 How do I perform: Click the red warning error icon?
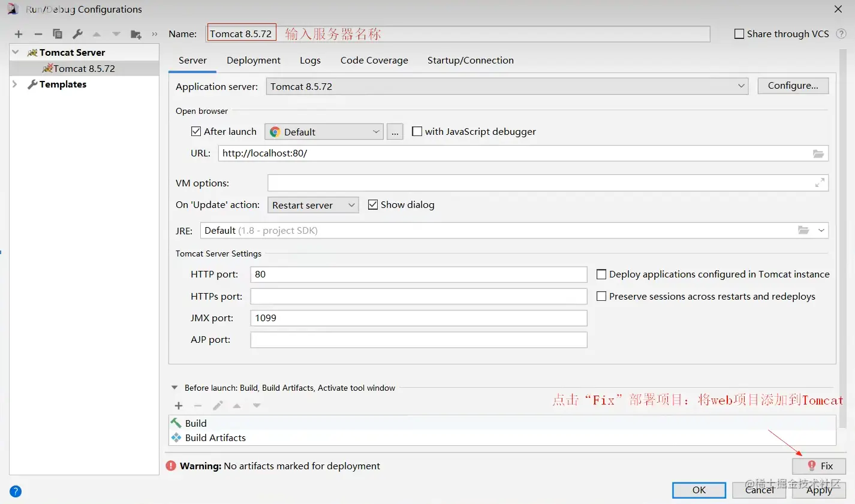(171, 466)
